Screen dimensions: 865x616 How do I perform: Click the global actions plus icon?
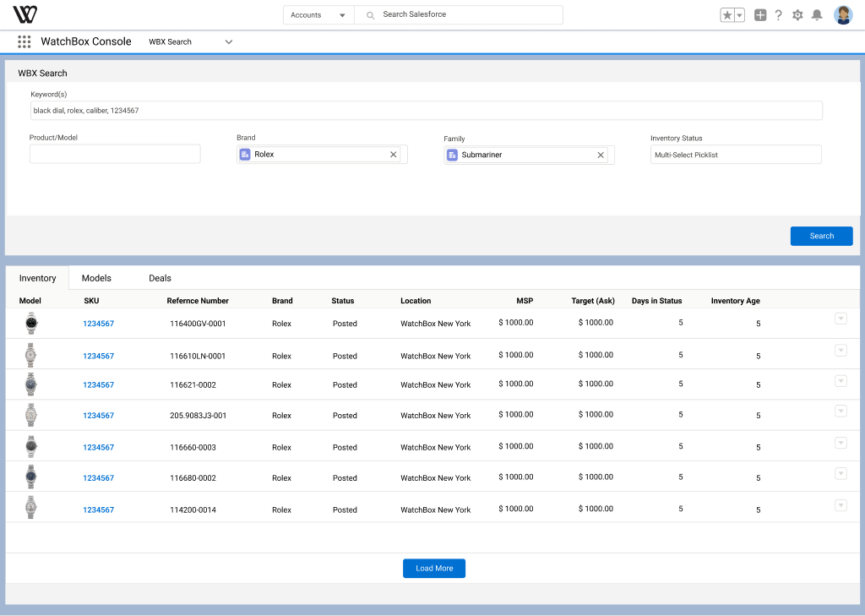pos(760,15)
